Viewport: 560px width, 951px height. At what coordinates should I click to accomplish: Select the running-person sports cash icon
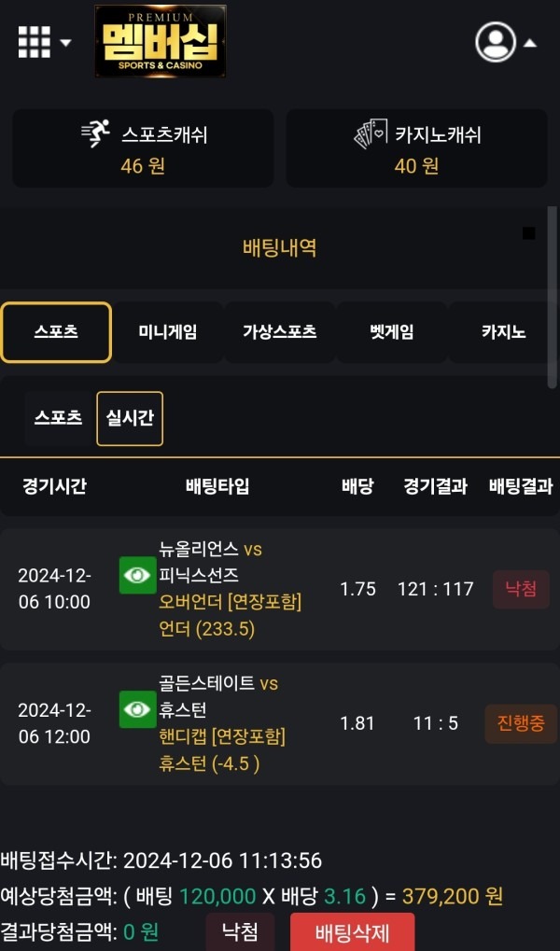point(95,131)
